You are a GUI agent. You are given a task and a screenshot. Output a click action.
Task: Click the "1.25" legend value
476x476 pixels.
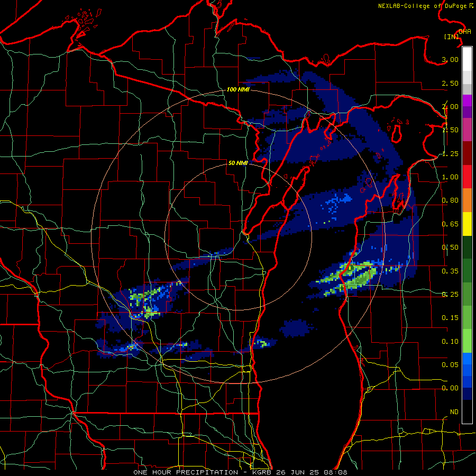tap(450, 153)
